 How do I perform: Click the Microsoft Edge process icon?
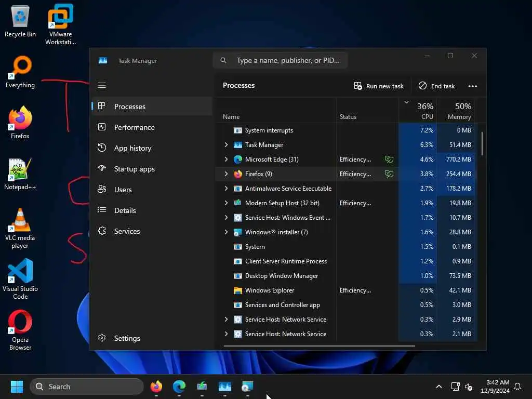pos(238,159)
